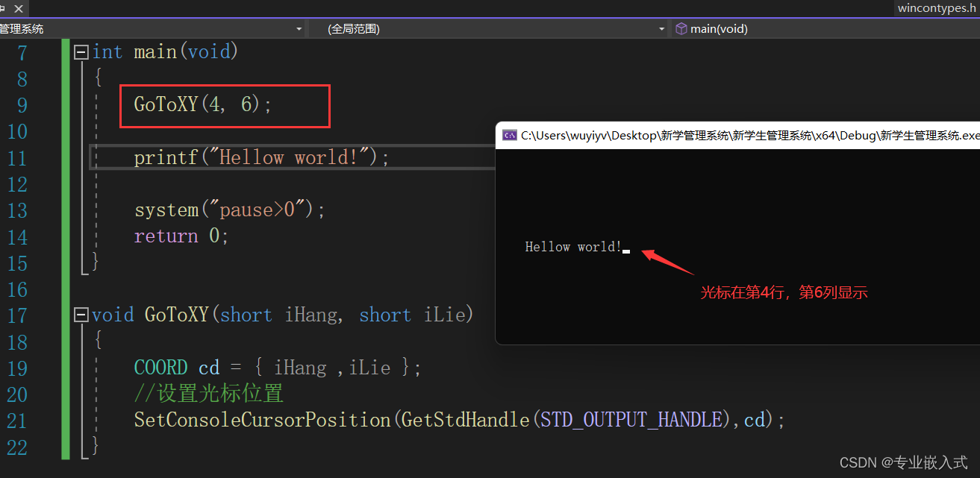Image resolution: width=980 pixels, height=478 pixels.
Task: Click the system("pause>0") statement
Action: [x=230, y=210]
